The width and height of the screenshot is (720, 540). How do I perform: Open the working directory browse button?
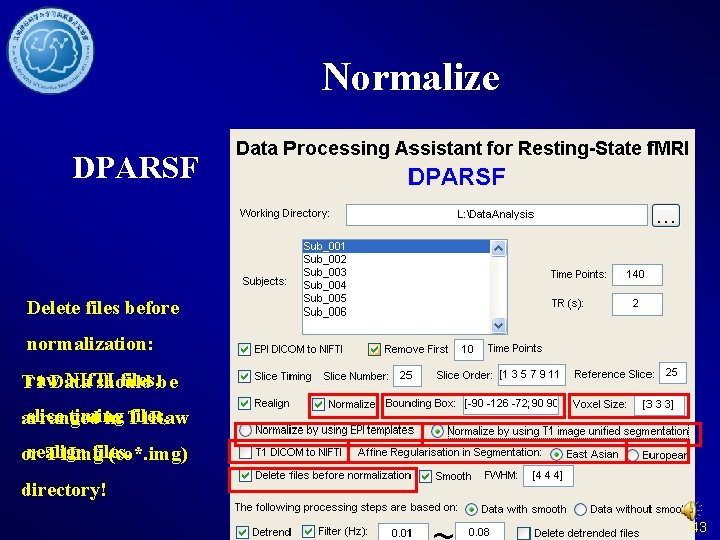coord(666,215)
